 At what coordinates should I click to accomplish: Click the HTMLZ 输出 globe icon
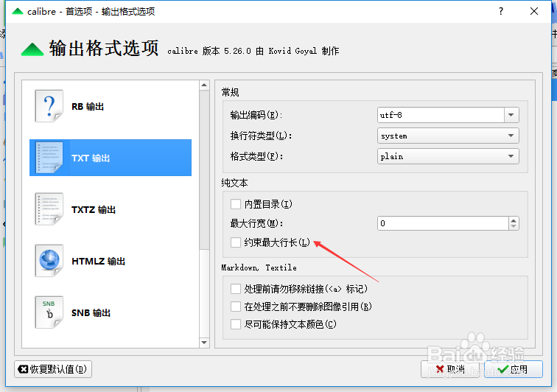(49, 261)
